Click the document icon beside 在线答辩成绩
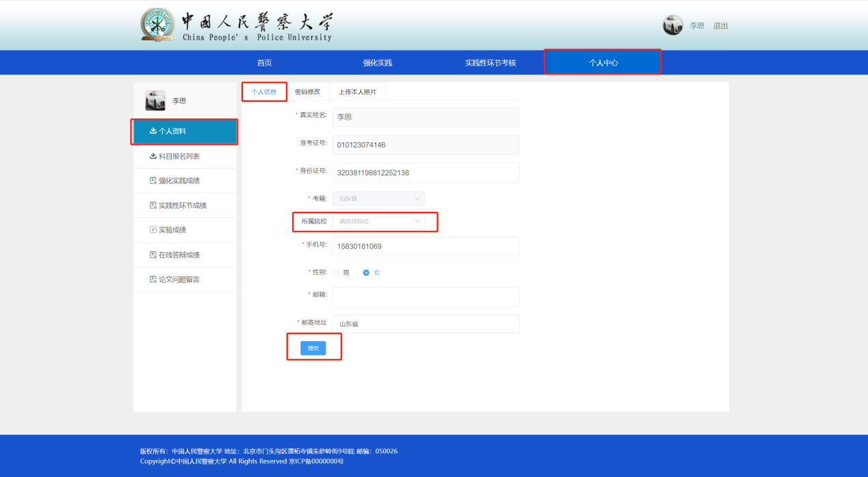 [153, 255]
